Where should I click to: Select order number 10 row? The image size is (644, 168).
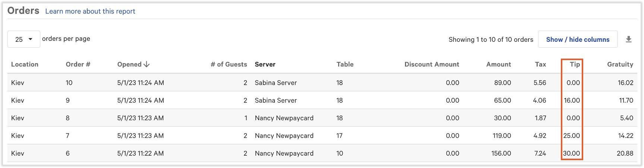click(69, 83)
